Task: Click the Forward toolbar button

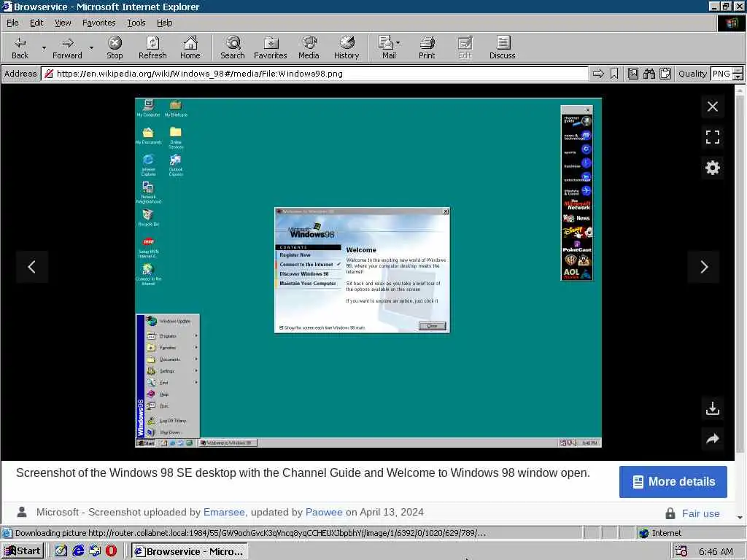Action: [67, 47]
